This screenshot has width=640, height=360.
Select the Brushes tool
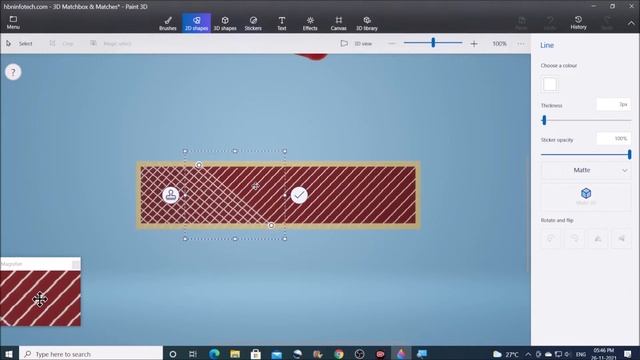(168, 23)
